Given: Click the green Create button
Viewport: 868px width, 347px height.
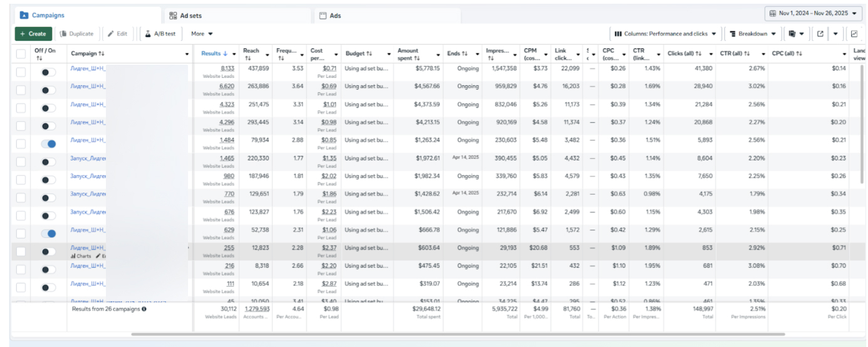Looking at the screenshot, I should click(x=33, y=34).
